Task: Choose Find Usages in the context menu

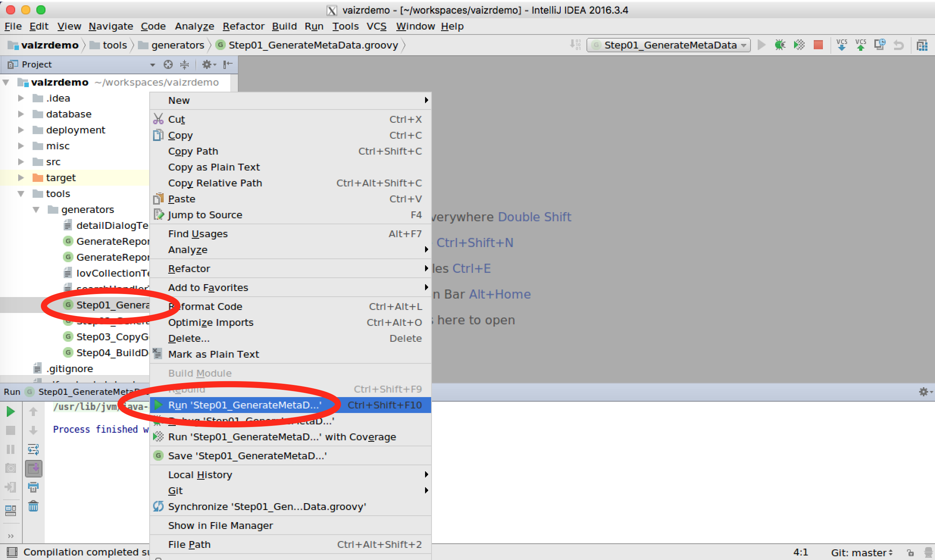Action: point(291,234)
